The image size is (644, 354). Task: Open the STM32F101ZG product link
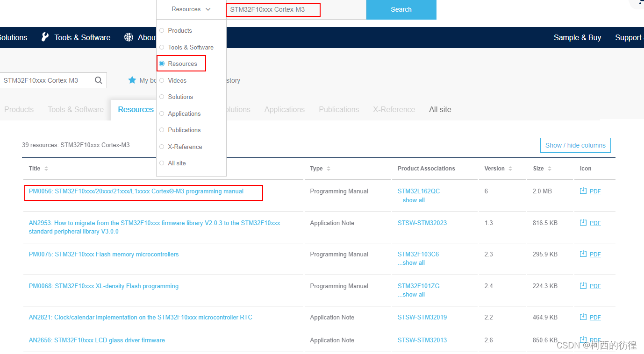[x=419, y=286]
